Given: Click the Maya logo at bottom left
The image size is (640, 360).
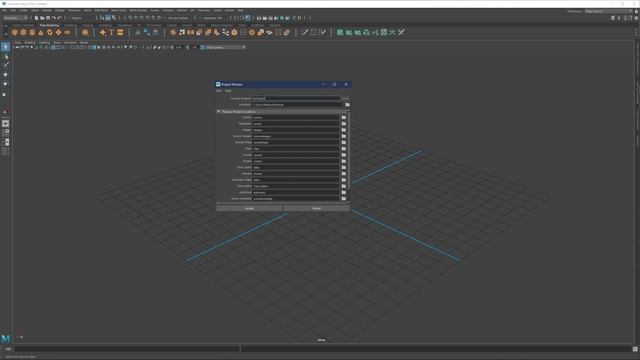Looking at the screenshot, I should click(x=5, y=338).
